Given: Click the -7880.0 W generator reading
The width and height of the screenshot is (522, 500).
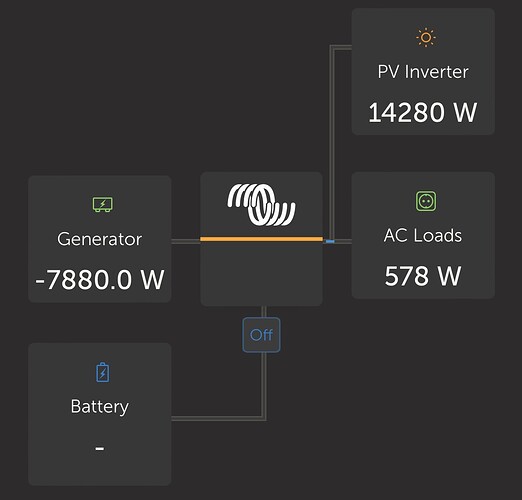Looking at the screenshot, I should [x=100, y=279].
